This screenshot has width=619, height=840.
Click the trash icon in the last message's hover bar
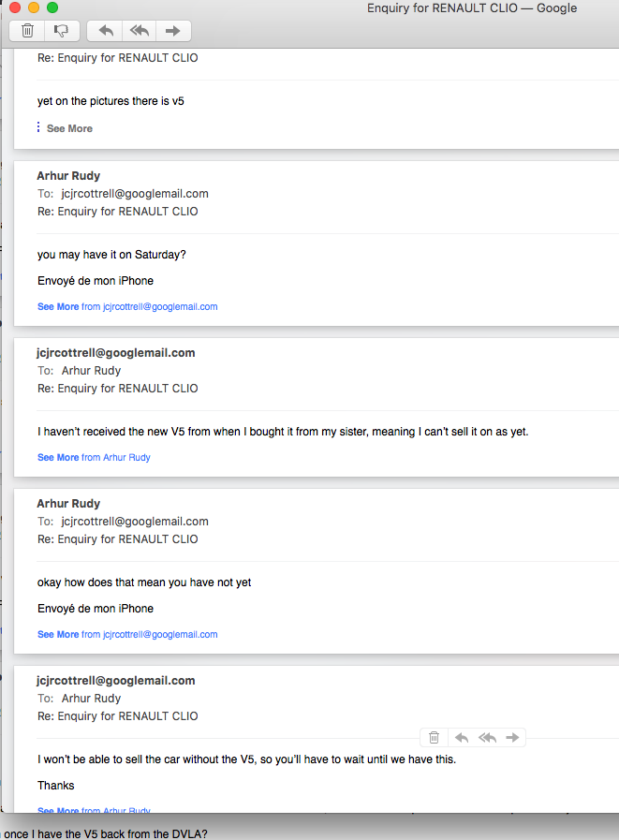tap(435, 738)
